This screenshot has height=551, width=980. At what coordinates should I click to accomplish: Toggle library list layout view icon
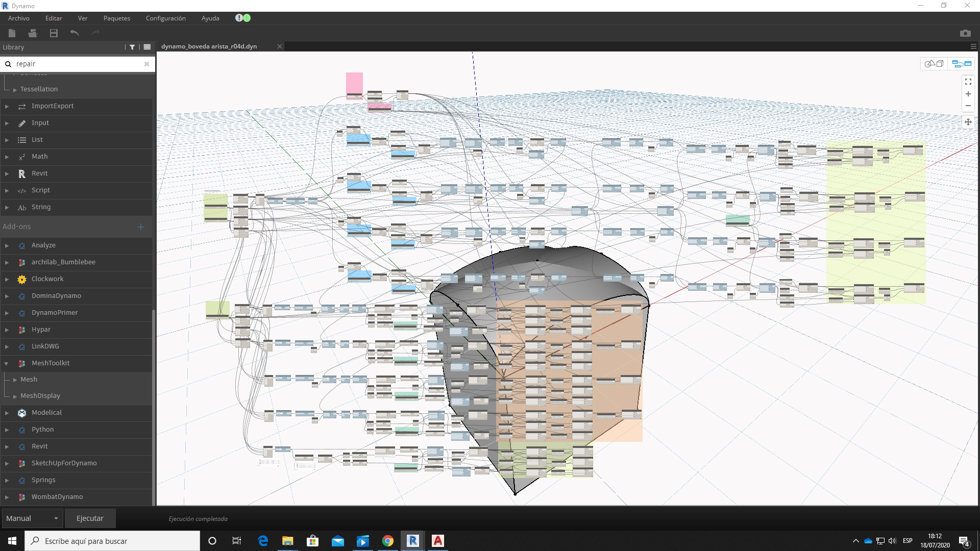147,47
